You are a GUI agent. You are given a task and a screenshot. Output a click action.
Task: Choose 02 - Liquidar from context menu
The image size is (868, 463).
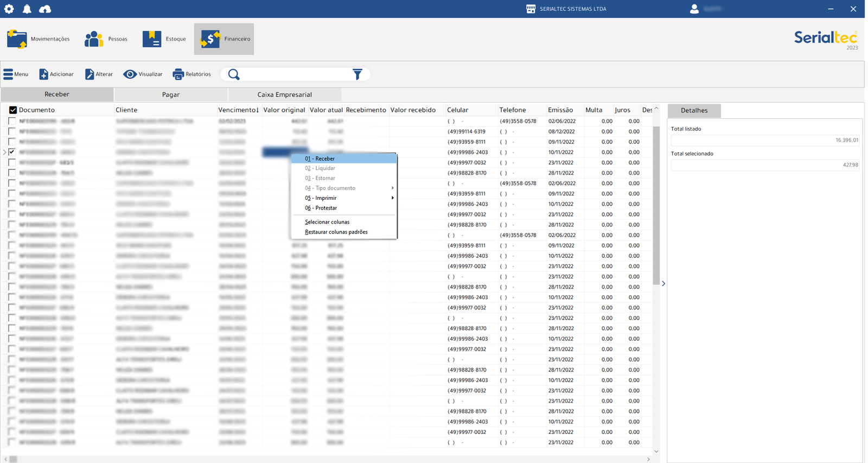click(344, 168)
